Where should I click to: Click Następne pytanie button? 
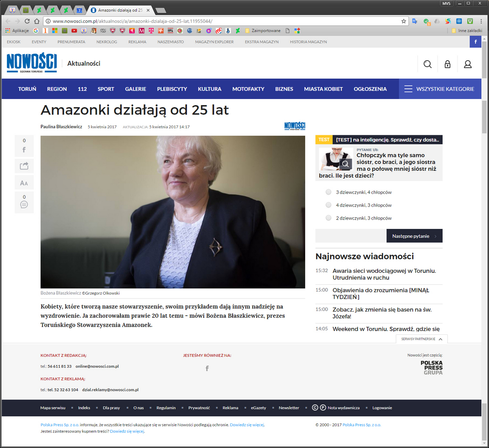click(x=414, y=236)
